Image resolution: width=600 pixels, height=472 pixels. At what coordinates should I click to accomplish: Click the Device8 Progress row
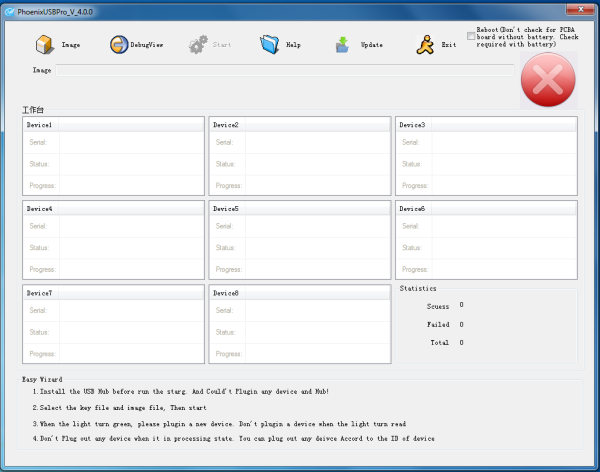(x=300, y=353)
